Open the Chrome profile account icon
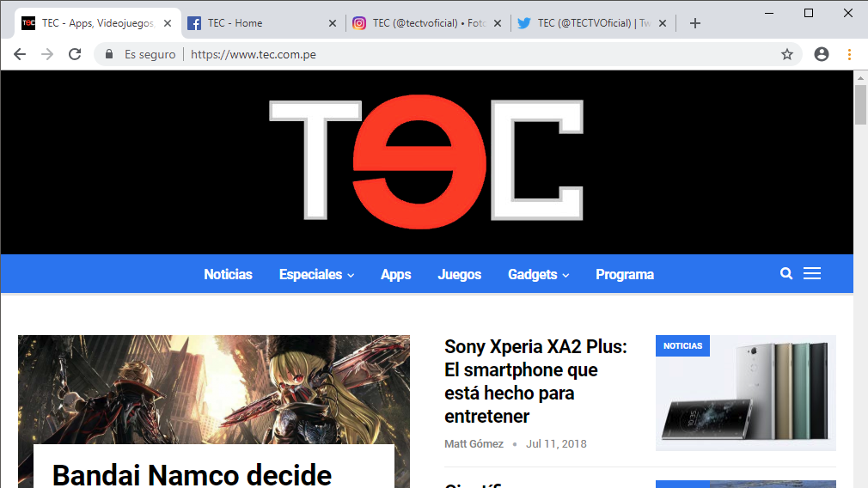Viewport: 868px width, 488px height. pos(822,54)
